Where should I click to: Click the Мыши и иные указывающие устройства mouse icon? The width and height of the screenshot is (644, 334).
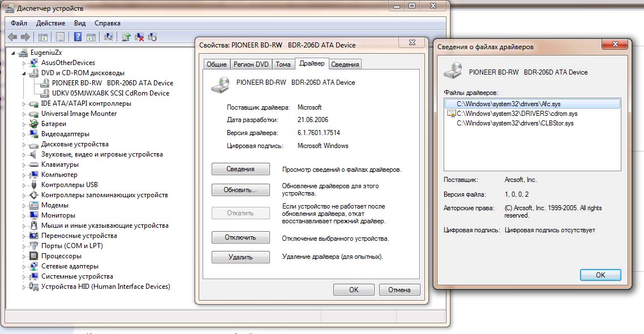pos(34,225)
